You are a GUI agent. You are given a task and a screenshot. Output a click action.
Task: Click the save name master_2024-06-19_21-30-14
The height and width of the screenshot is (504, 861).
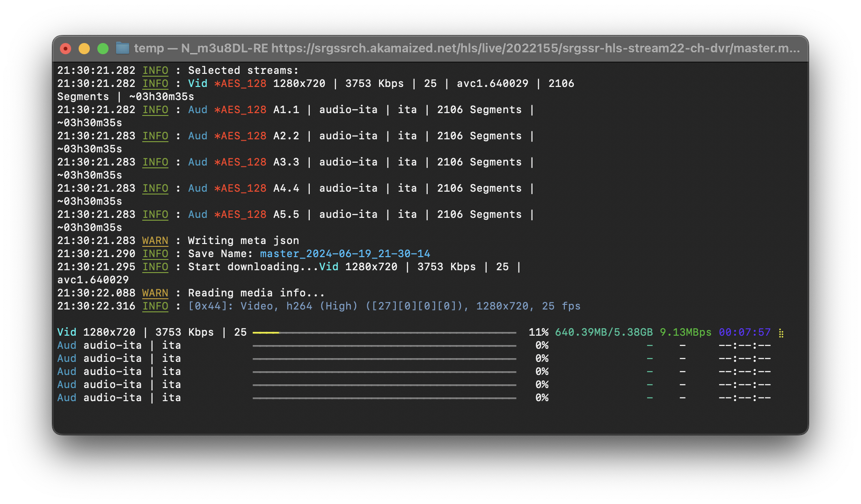[345, 254]
